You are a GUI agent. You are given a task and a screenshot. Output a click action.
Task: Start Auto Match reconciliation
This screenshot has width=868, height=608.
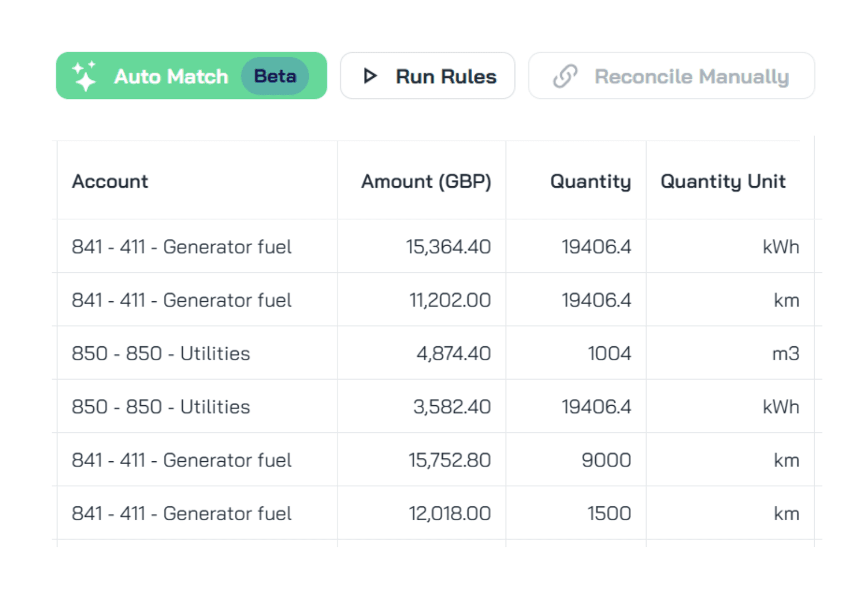[192, 76]
